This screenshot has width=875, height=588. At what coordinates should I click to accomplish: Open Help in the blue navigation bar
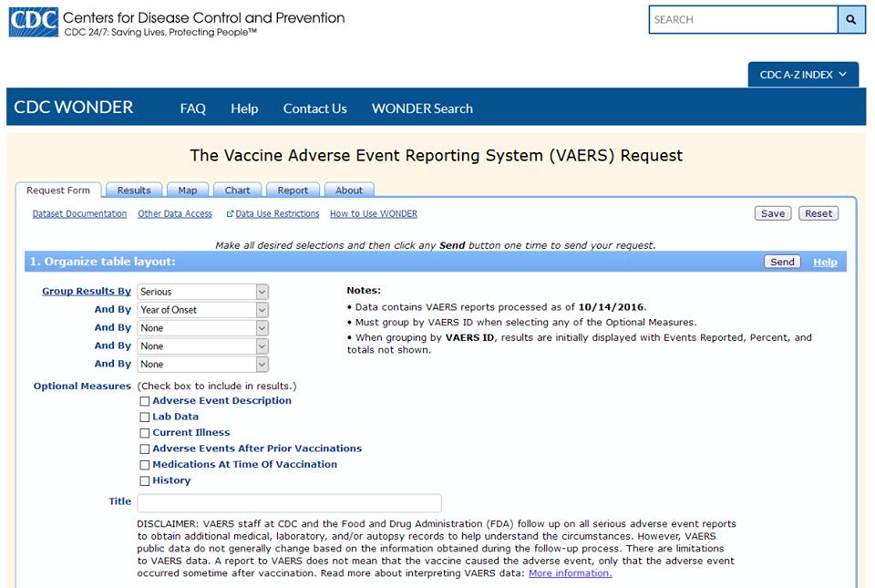[244, 108]
